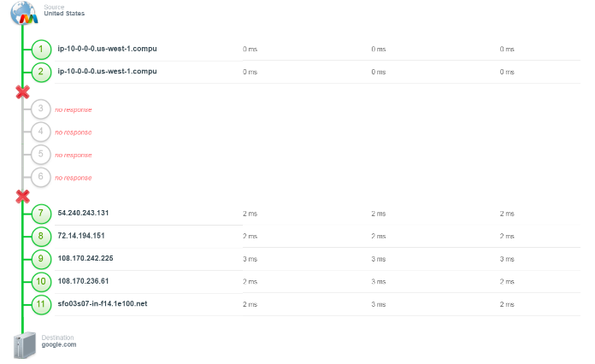Click IP address 108.170.236.61
The height and width of the screenshot is (364, 595).
pyautogui.click(x=83, y=281)
